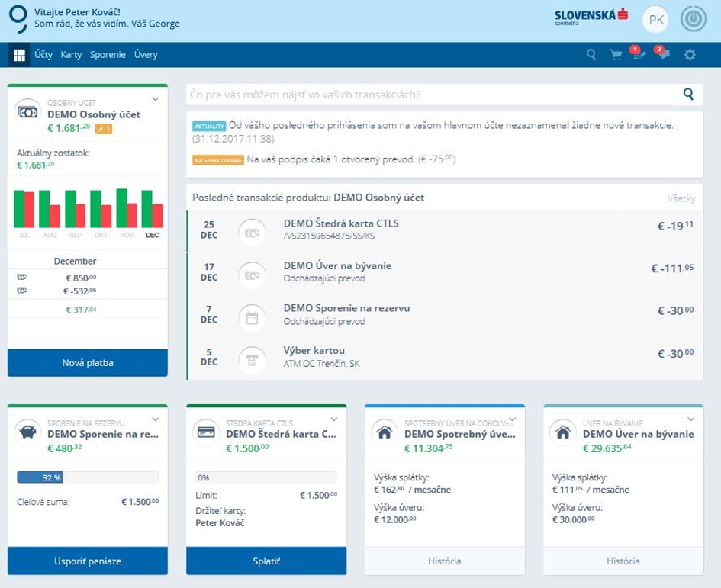The height and width of the screenshot is (588, 721).
Task: Go to the Úvery menu
Action: point(146,55)
